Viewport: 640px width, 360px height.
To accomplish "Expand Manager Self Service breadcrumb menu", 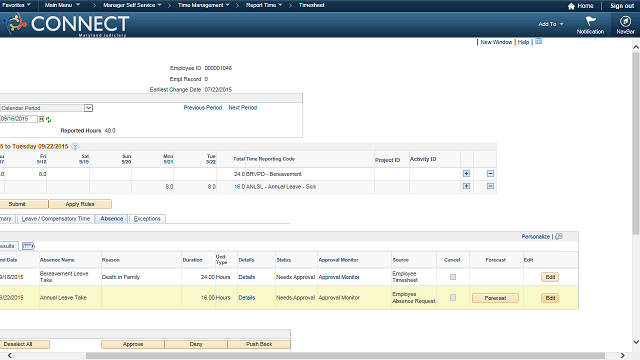I will pos(132,5).
